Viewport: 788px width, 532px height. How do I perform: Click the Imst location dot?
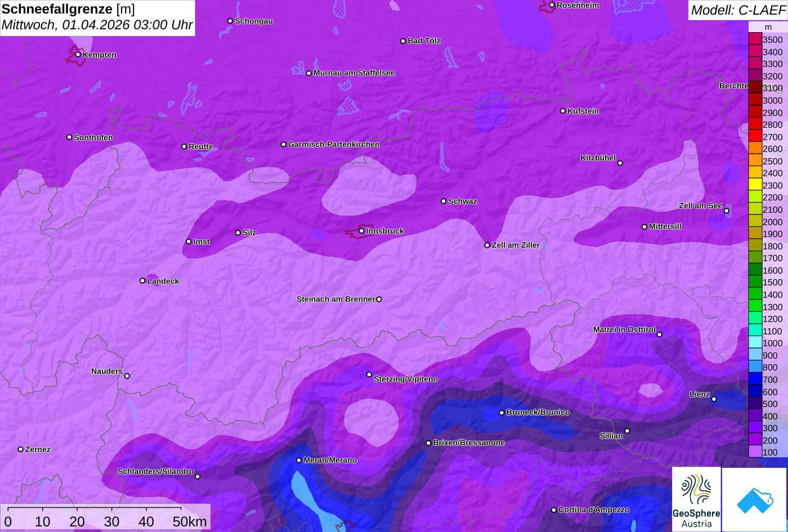point(189,242)
